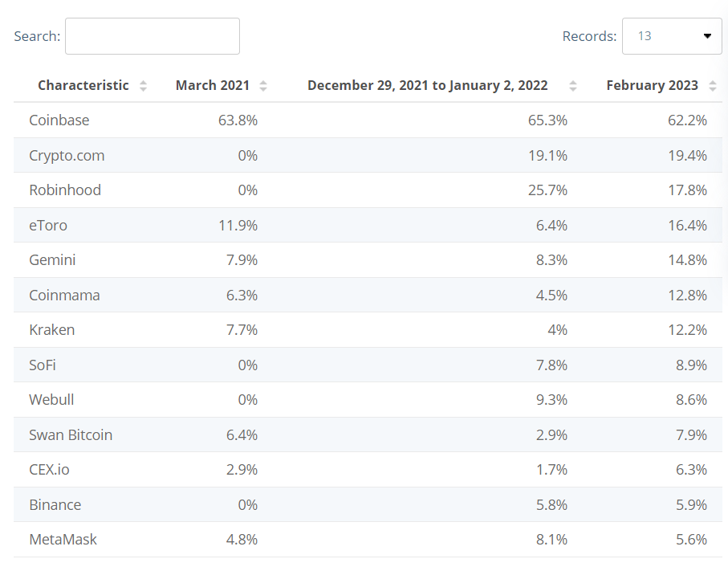The image size is (728, 567).
Task: Click sort arrows beside February 2023 header
Action: (x=712, y=86)
